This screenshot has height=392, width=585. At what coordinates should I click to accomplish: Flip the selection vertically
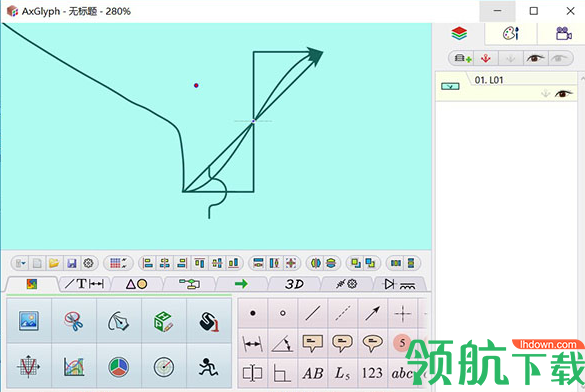331,263
